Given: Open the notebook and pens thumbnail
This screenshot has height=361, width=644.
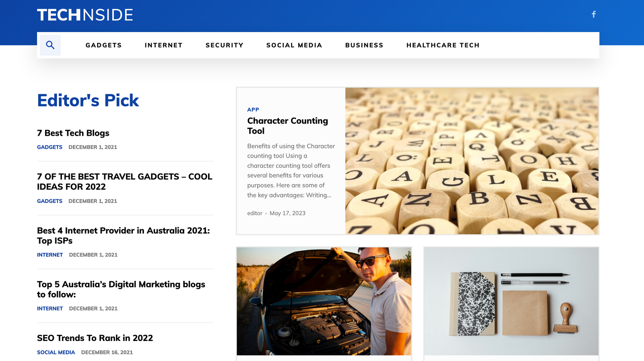Looking at the screenshot, I should (x=511, y=301).
